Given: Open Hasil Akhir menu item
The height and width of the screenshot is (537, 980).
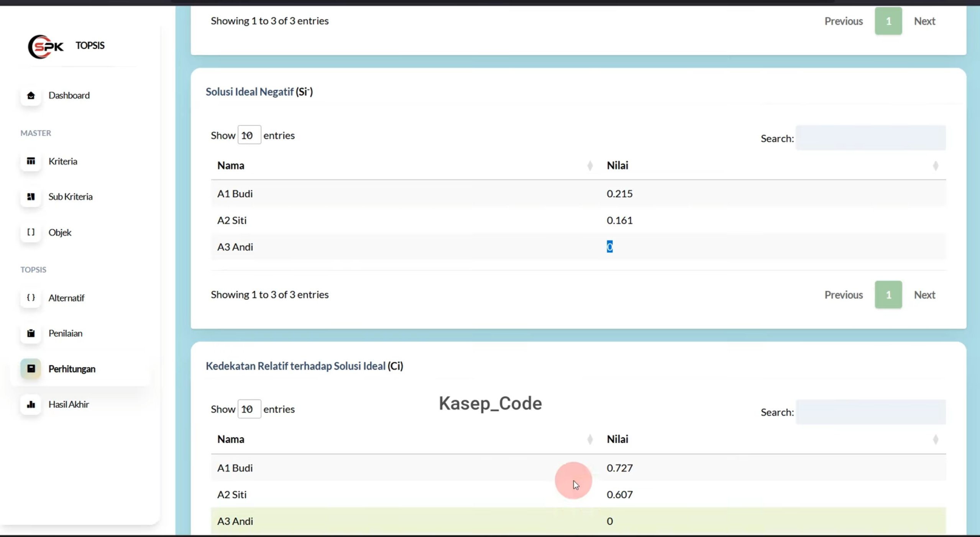Looking at the screenshot, I should 69,404.
